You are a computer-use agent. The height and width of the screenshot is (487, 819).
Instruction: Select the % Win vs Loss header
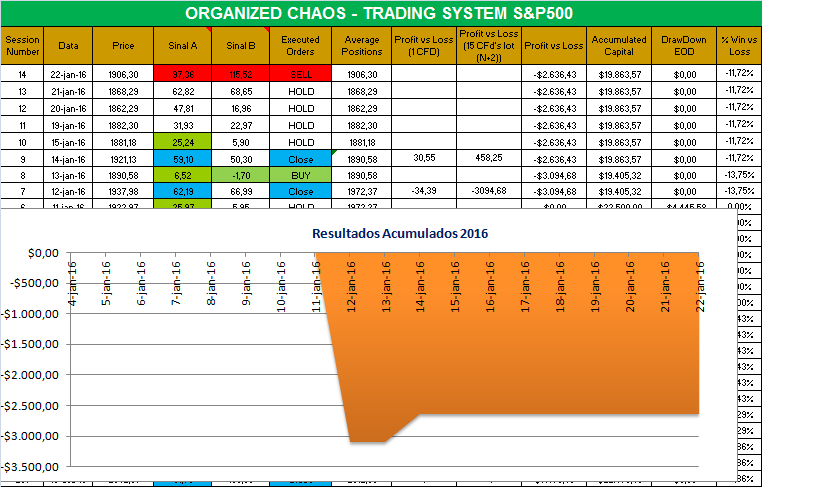(739, 45)
